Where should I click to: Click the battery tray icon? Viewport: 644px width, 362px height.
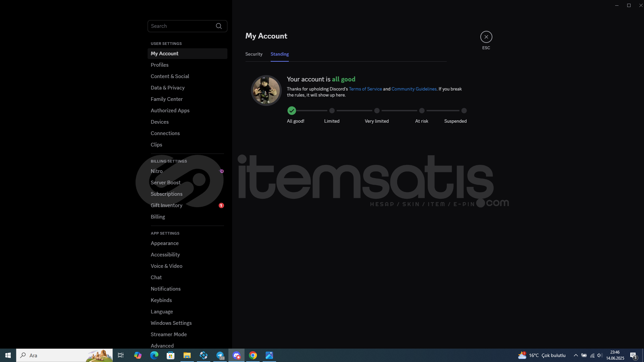pos(584,355)
